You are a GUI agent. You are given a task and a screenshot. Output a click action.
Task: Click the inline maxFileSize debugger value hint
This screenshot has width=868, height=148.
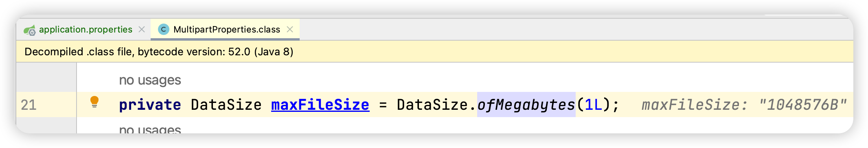744,105
